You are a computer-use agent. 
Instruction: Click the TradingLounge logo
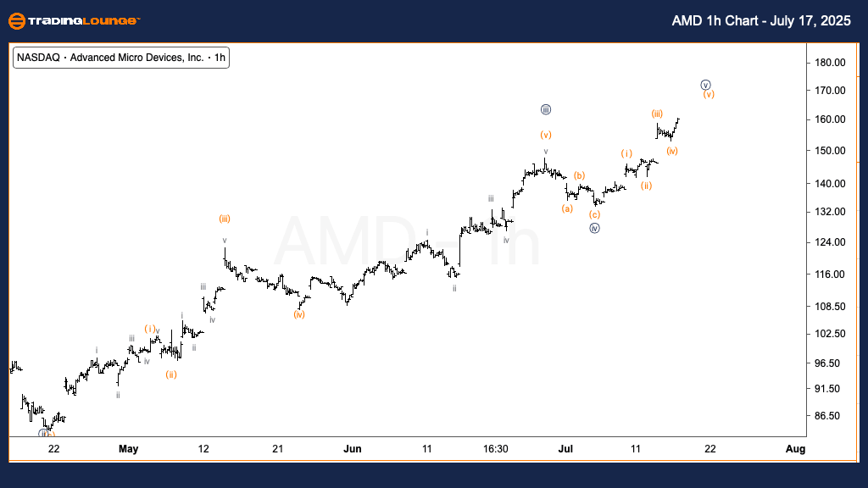[x=73, y=21]
